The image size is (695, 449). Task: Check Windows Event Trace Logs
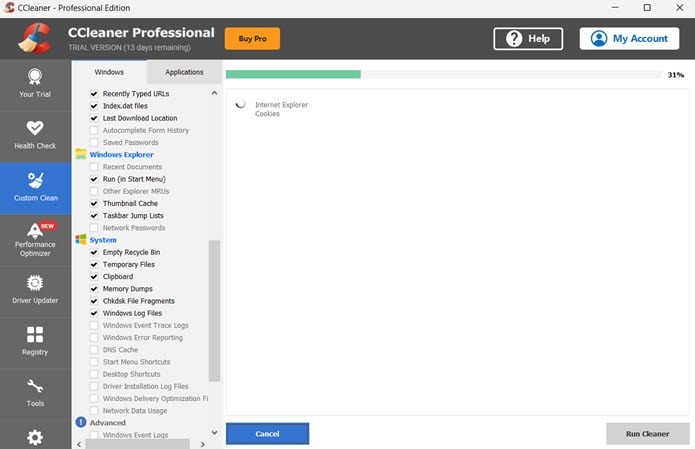[x=94, y=325]
